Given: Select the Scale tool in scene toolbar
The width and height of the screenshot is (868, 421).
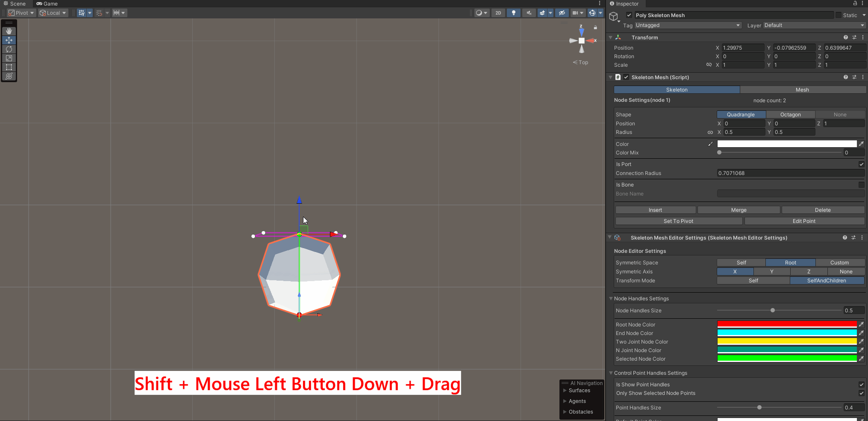Looking at the screenshot, I should pos(9,58).
